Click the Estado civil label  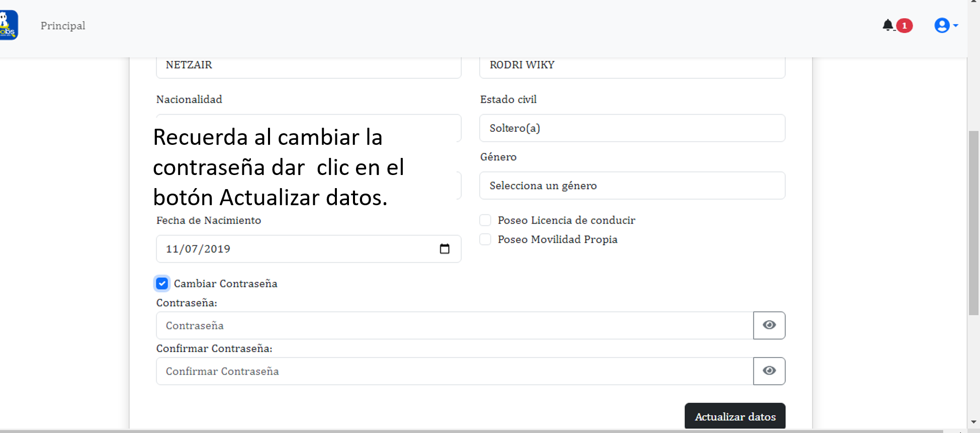(x=508, y=100)
